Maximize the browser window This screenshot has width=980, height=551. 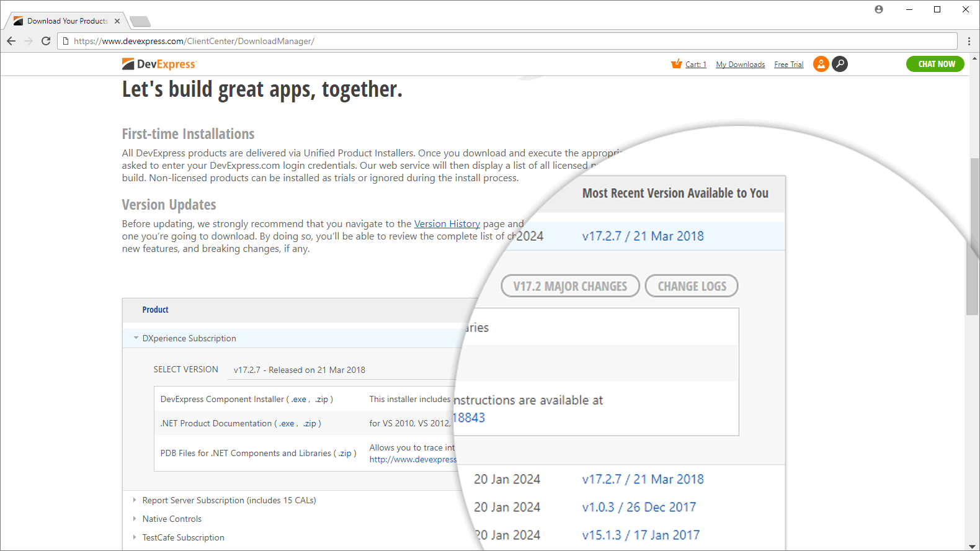pos(937,9)
